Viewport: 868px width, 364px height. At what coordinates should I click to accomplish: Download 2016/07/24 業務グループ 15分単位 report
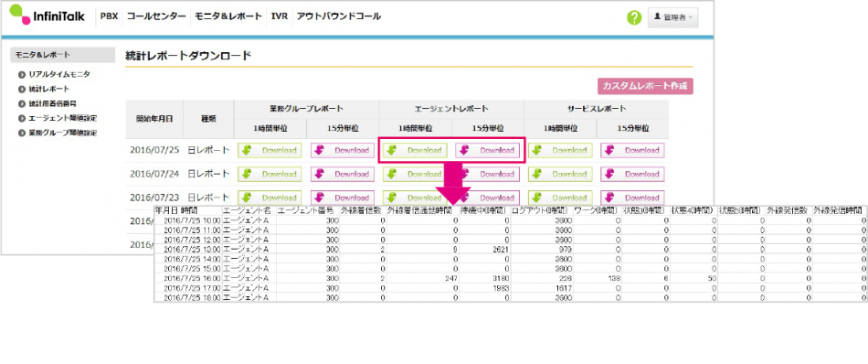[x=343, y=174]
